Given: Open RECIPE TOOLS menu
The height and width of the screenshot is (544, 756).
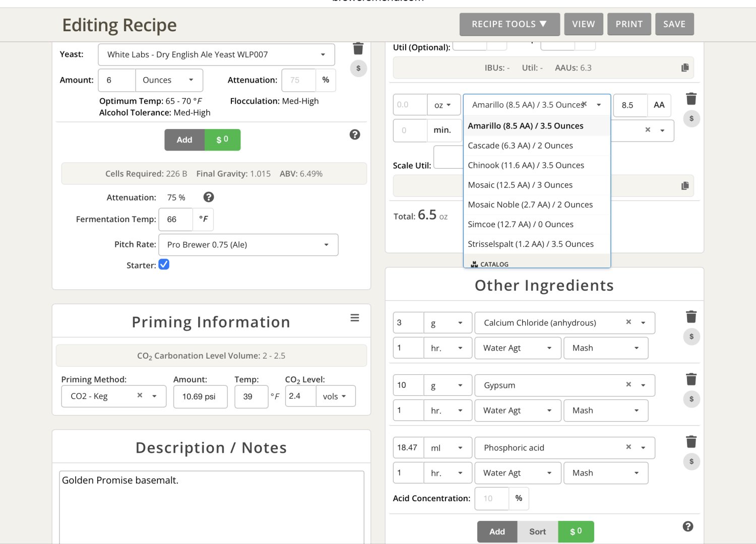Looking at the screenshot, I should point(510,24).
